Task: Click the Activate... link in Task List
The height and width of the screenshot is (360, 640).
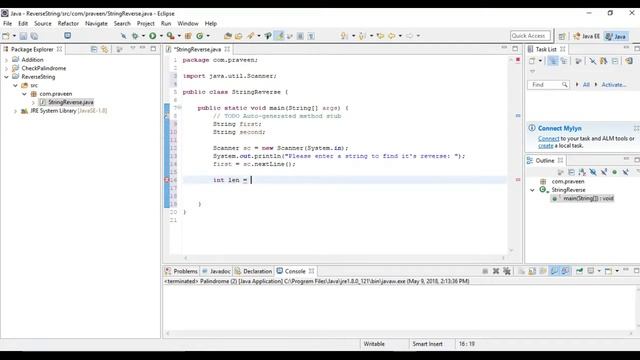Action: (614, 85)
